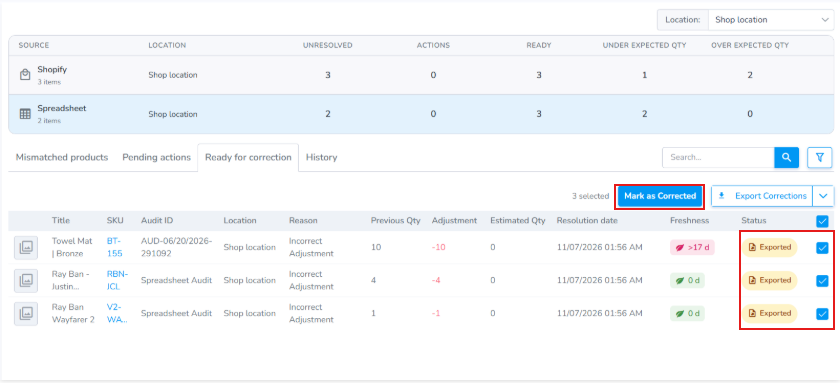This screenshot has width=840, height=383.
Task: Expand the Export Corrections arrow menu
Action: pyautogui.click(x=823, y=196)
